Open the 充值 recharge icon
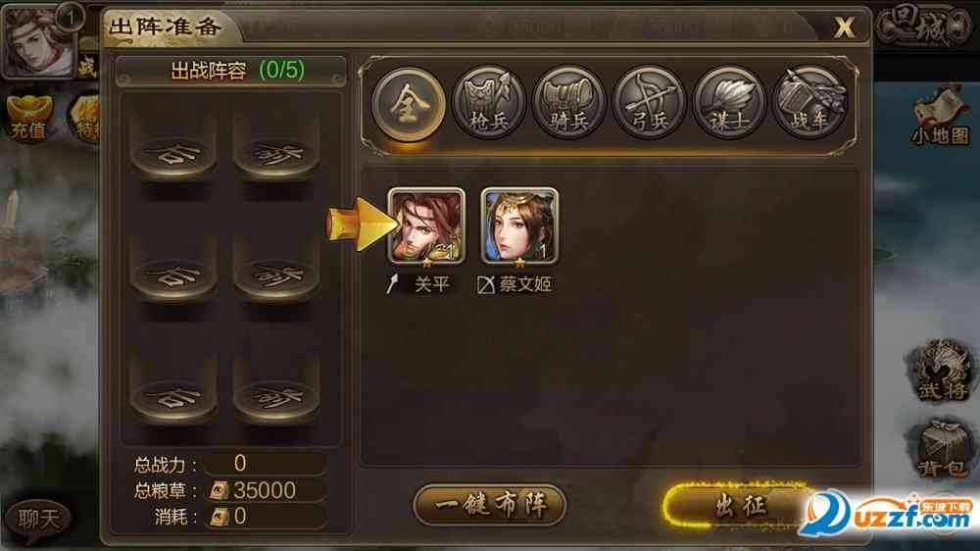 [28, 117]
